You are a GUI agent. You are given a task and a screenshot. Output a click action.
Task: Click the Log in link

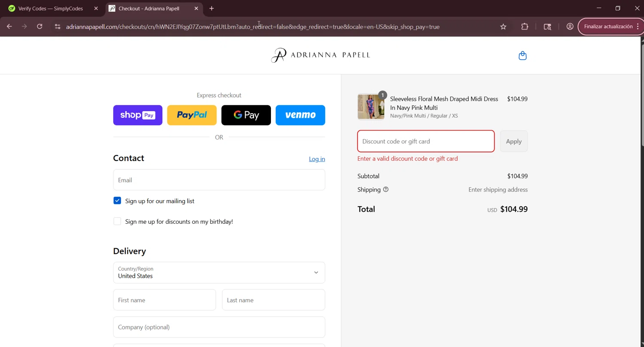[x=317, y=159]
